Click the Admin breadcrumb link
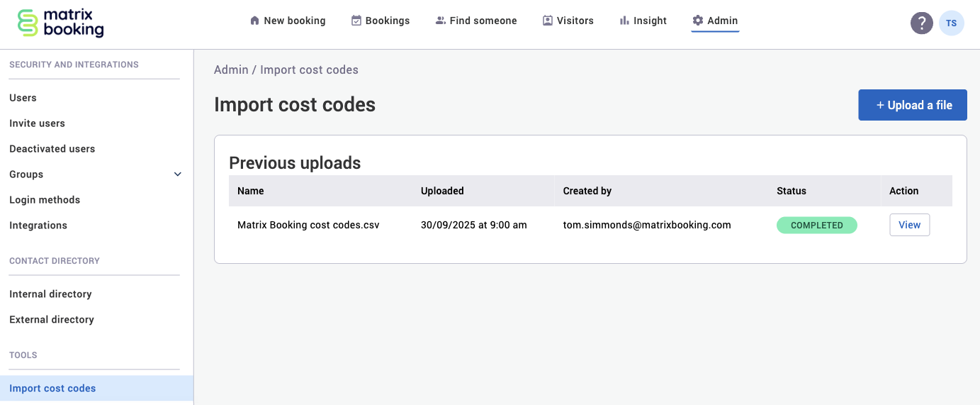Image resolution: width=980 pixels, height=405 pixels. [231, 70]
